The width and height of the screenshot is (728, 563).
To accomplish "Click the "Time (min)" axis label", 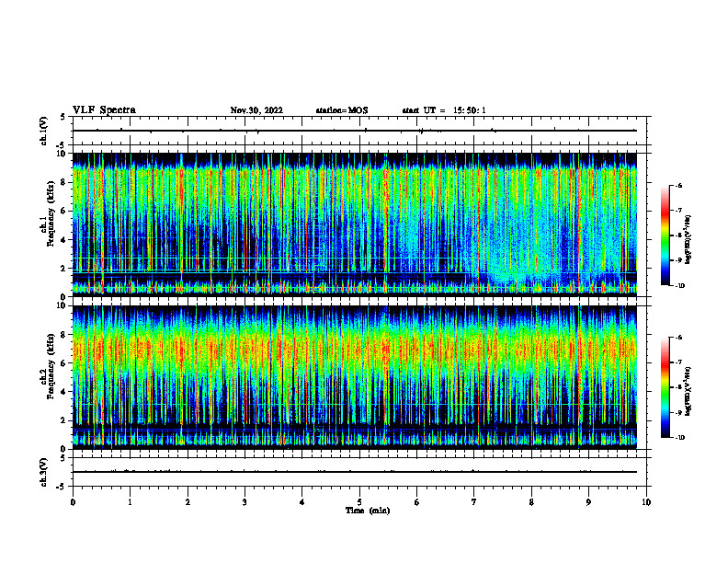I will point(368,511).
